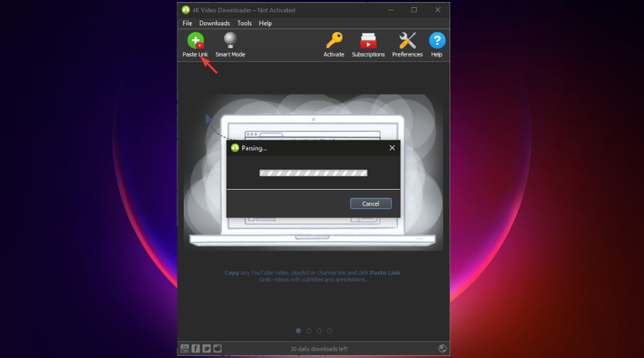Open the Downloads menu
The width and height of the screenshot is (644, 358).
pyautogui.click(x=215, y=24)
